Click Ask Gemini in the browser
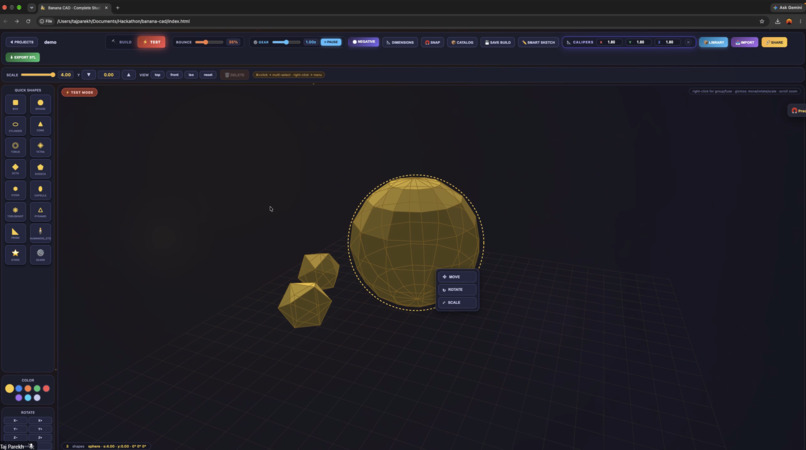806x450 pixels. (787, 8)
